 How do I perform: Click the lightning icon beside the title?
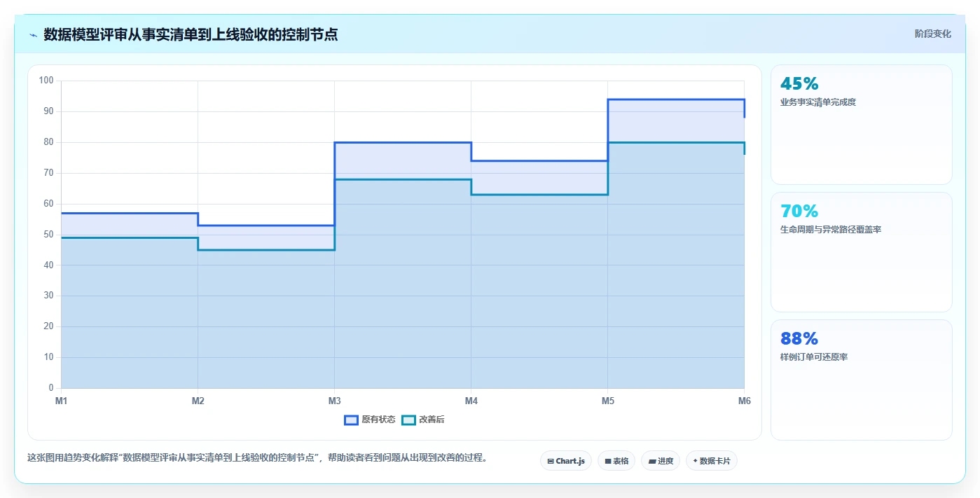click(33, 34)
